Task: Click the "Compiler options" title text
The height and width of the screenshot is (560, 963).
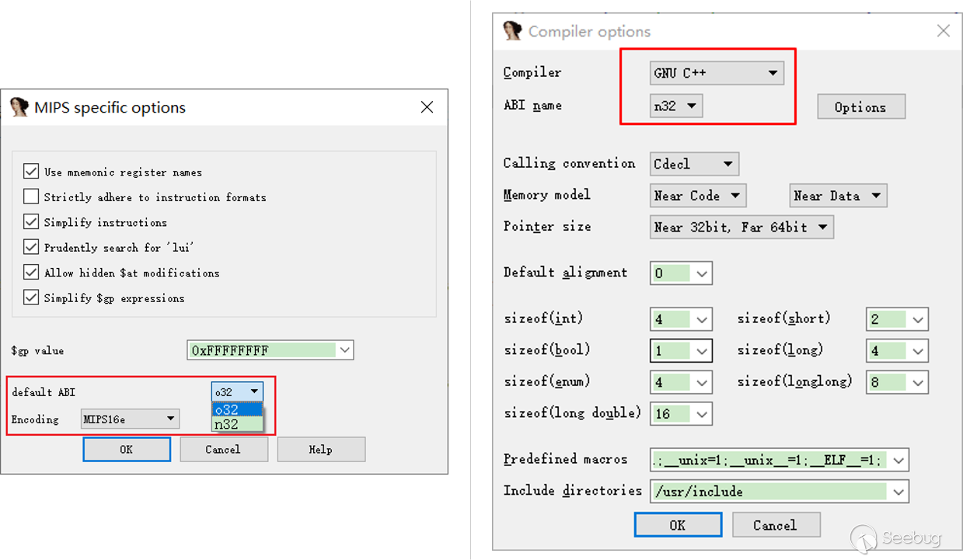Action: tap(589, 32)
